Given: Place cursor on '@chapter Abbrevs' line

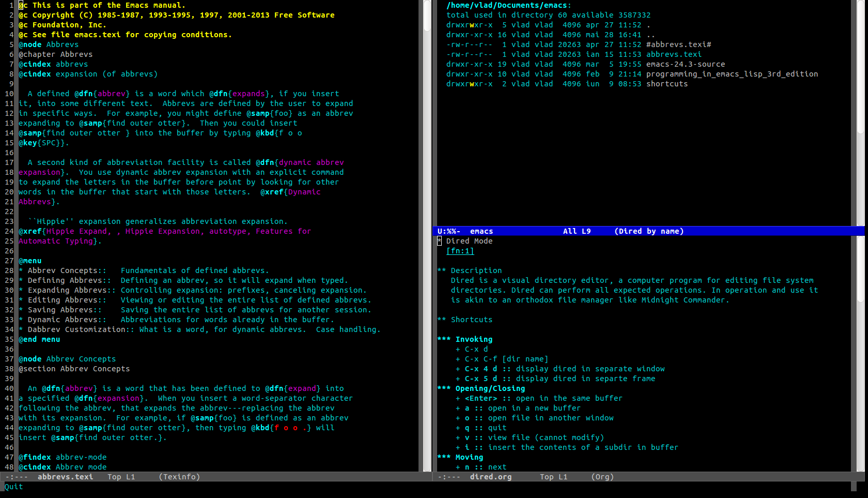Looking at the screenshot, I should click(55, 54).
